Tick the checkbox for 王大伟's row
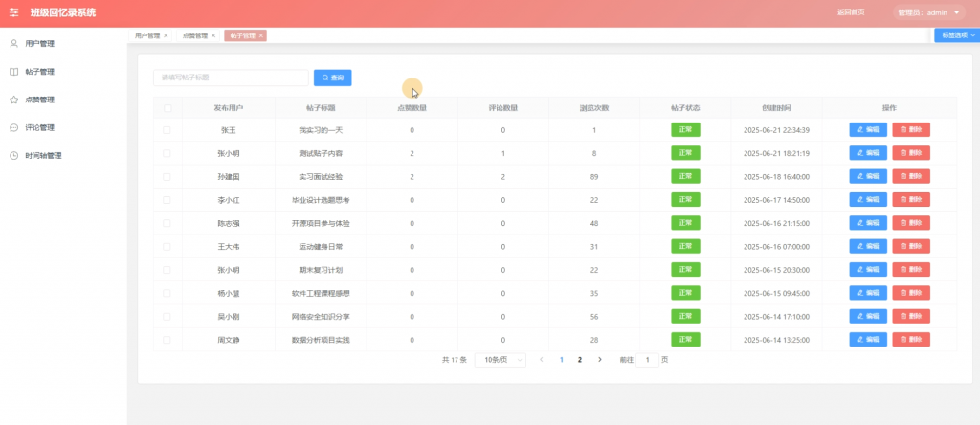Screen dimensions: 980x425 (167, 247)
